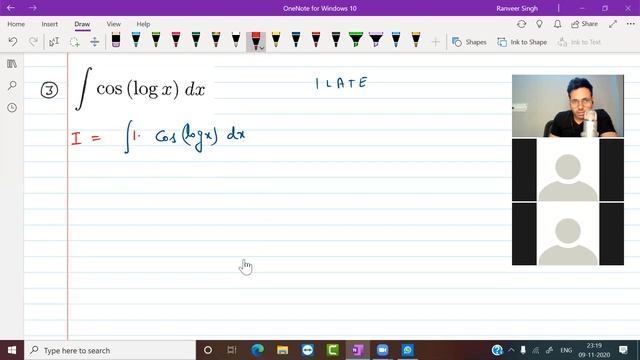Open the View tab
Viewport: 640px width, 360px height.
[x=113, y=24]
